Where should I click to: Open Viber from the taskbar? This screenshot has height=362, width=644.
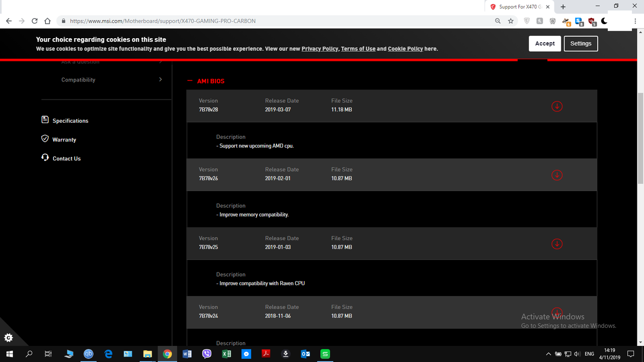click(207, 354)
